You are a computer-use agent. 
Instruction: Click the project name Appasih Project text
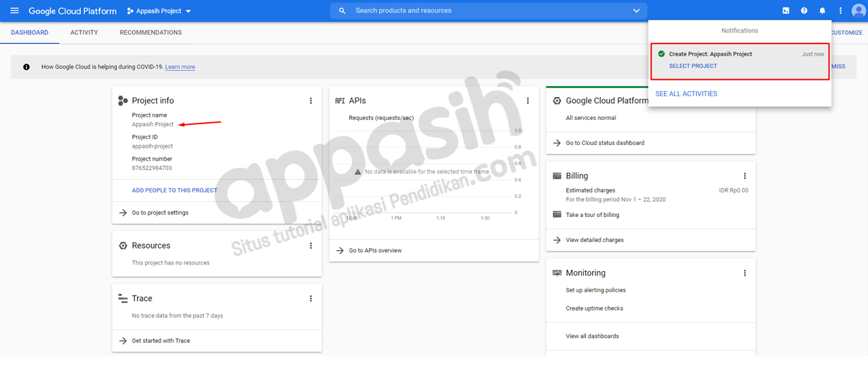[153, 125]
